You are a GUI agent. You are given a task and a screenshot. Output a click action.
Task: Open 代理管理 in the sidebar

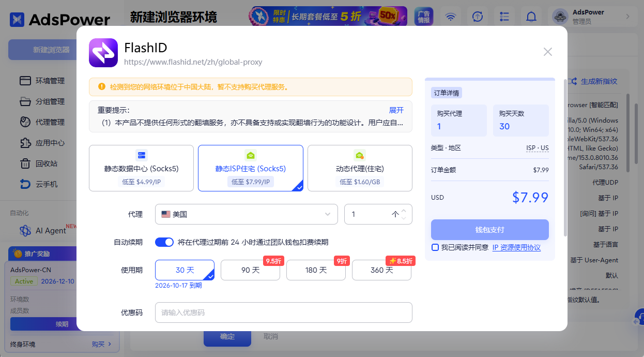(50, 122)
